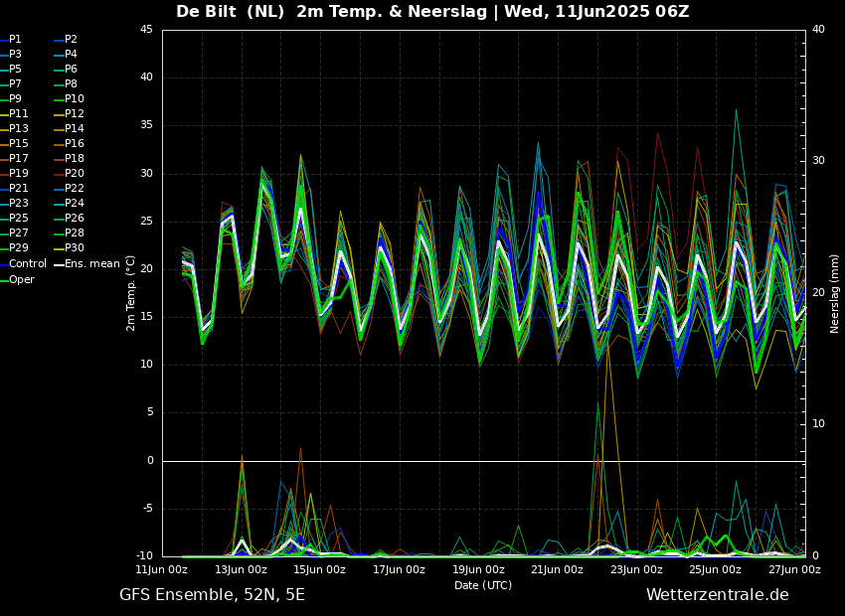The width and height of the screenshot is (845, 616).
Task: Click the 2m Temp. (°C) axis label
Action: 130,292
